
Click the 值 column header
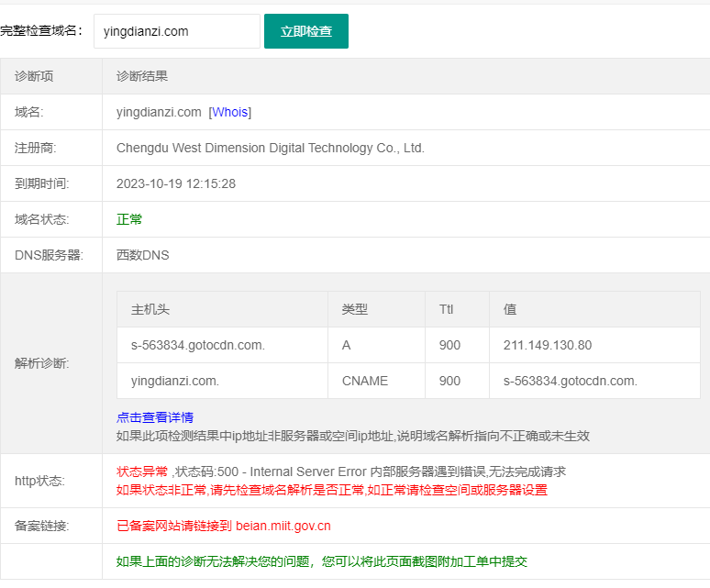510,309
